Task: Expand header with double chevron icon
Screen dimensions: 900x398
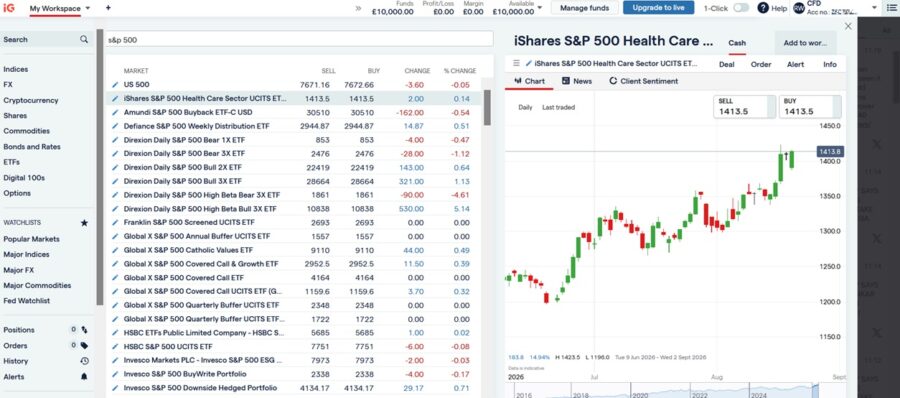Action: [x=359, y=8]
